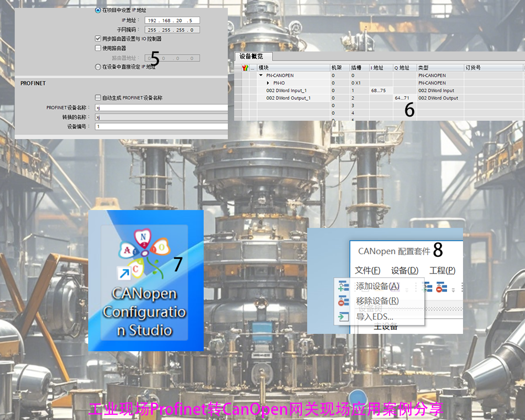Enable the 使用路由器 checkbox

[x=98, y=48]
